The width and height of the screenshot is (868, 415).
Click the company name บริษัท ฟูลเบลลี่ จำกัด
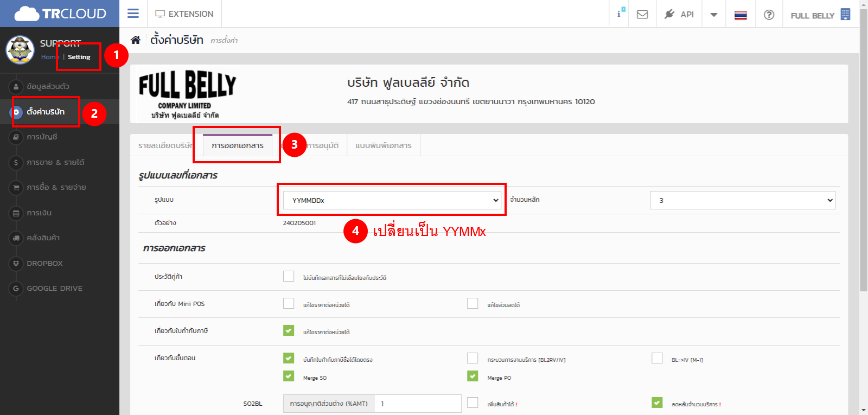(x=409, y=82)
